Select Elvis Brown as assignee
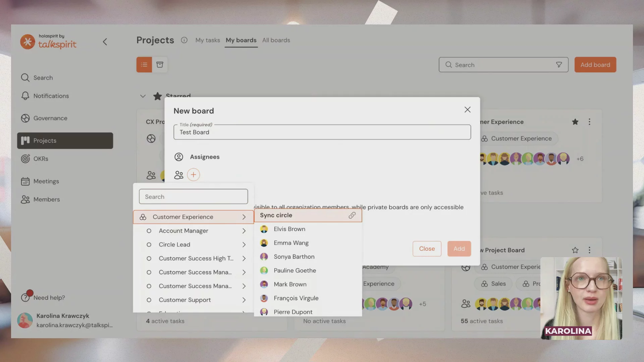 [x=308, y=229]
